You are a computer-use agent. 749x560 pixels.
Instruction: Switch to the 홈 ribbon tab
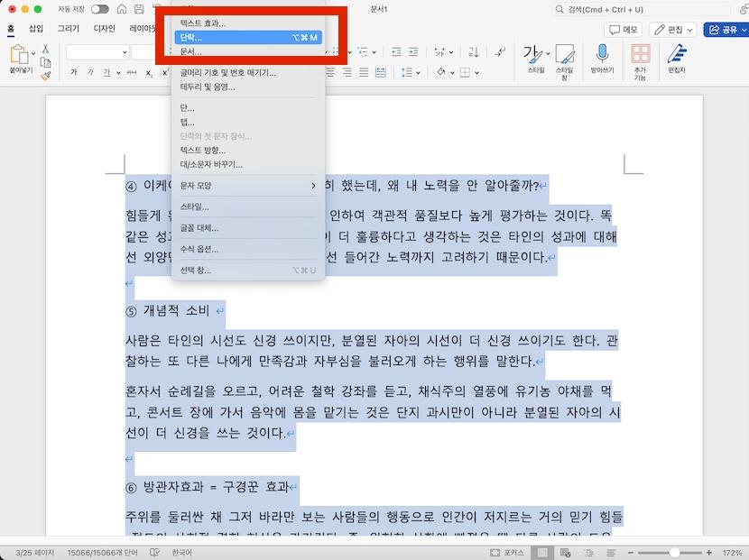pyautogui.click(x=11, y=29)
